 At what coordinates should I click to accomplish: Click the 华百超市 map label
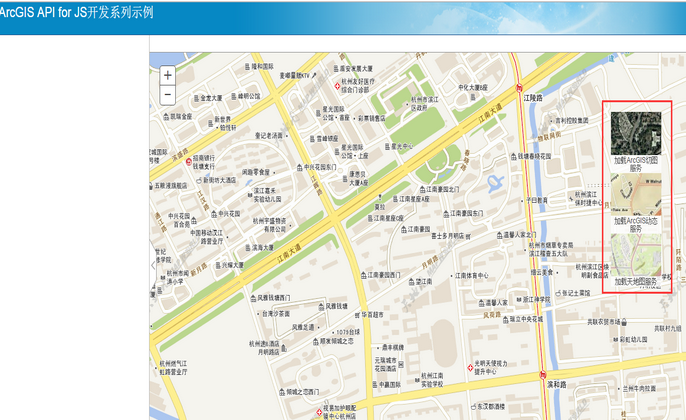coord(373,315)
